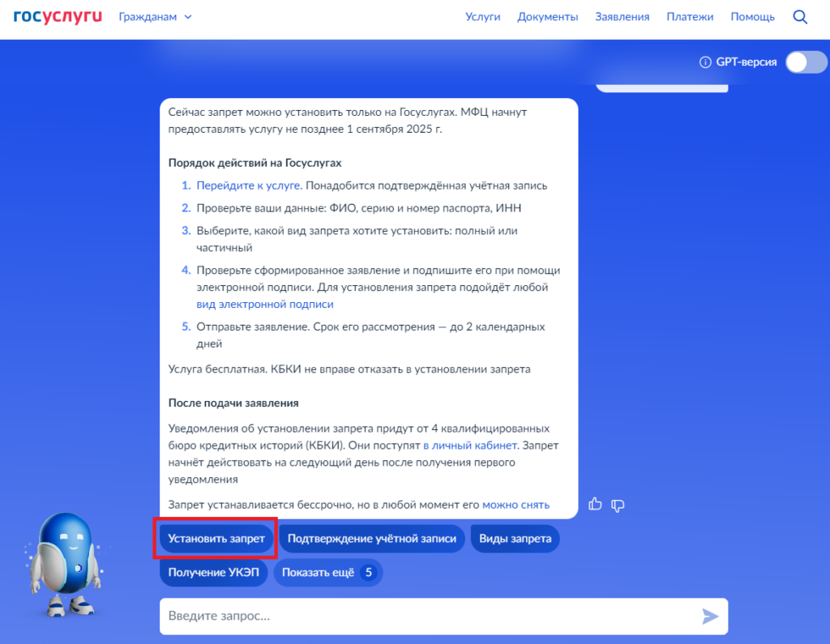Click the thumbs down feedback icon
This screenshot has height=644, width=830.
pos(618,505)
